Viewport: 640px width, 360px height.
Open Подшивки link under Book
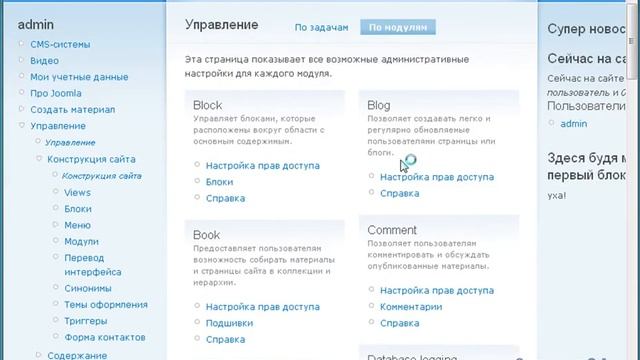tap(229, 323)
